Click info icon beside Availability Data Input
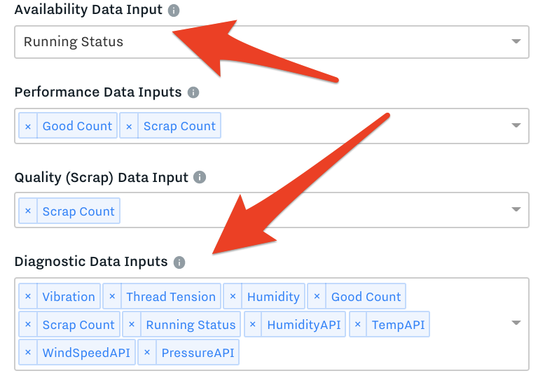This screenshot has width=538, height=392. point(174,10)
